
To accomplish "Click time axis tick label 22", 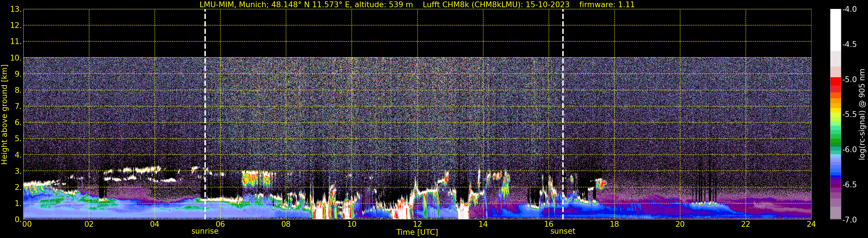I will point(746,224).
